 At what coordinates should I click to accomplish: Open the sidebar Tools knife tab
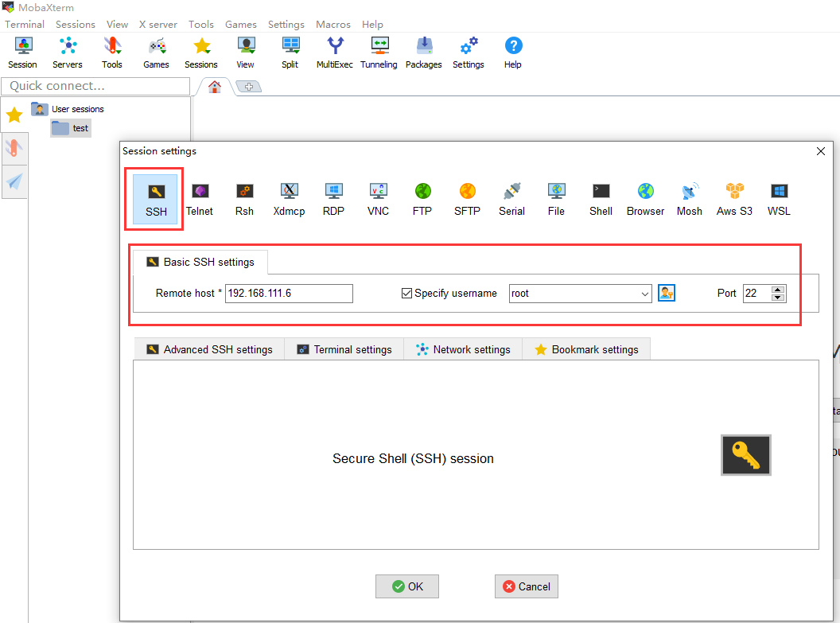(14, 148)
